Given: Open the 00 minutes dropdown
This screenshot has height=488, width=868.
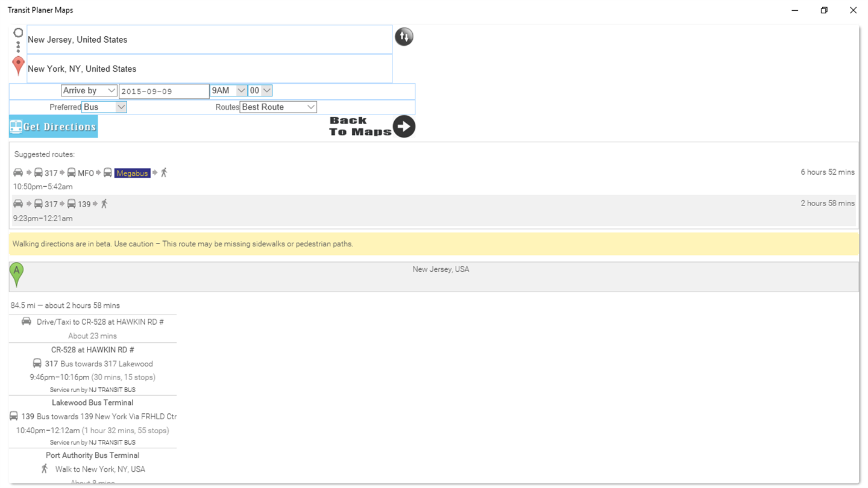Looking at the screenshot, I should (260, 90).
